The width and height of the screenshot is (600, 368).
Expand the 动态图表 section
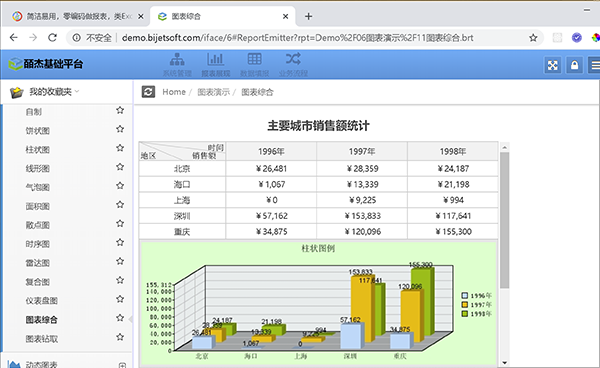(x=122, y=365)
